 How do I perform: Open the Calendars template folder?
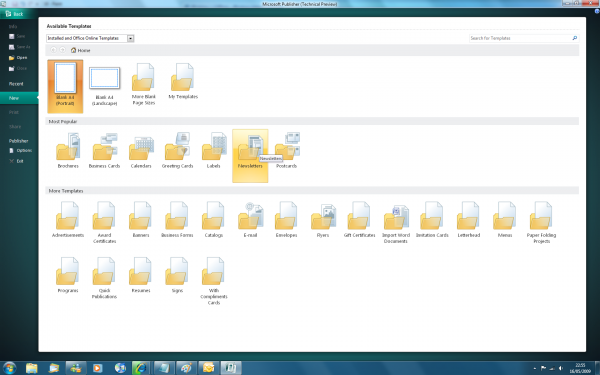pyautogui.click(x=141, y=150)
